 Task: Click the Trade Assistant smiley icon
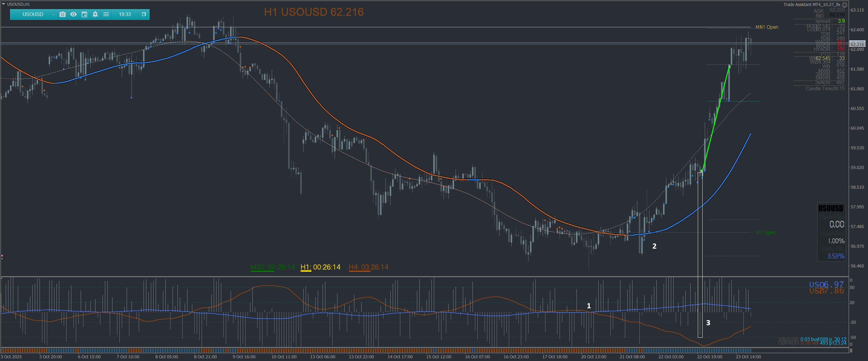(x=844, y=5)
